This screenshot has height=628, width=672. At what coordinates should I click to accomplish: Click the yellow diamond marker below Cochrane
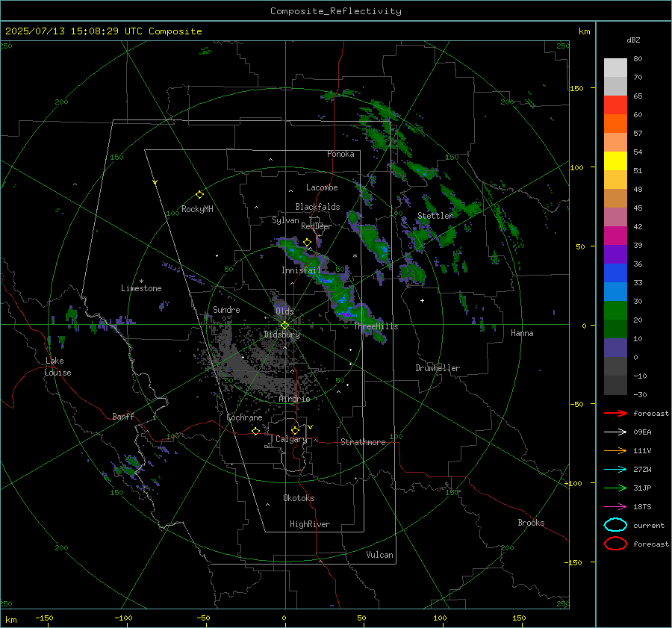[x=255, y=431]
